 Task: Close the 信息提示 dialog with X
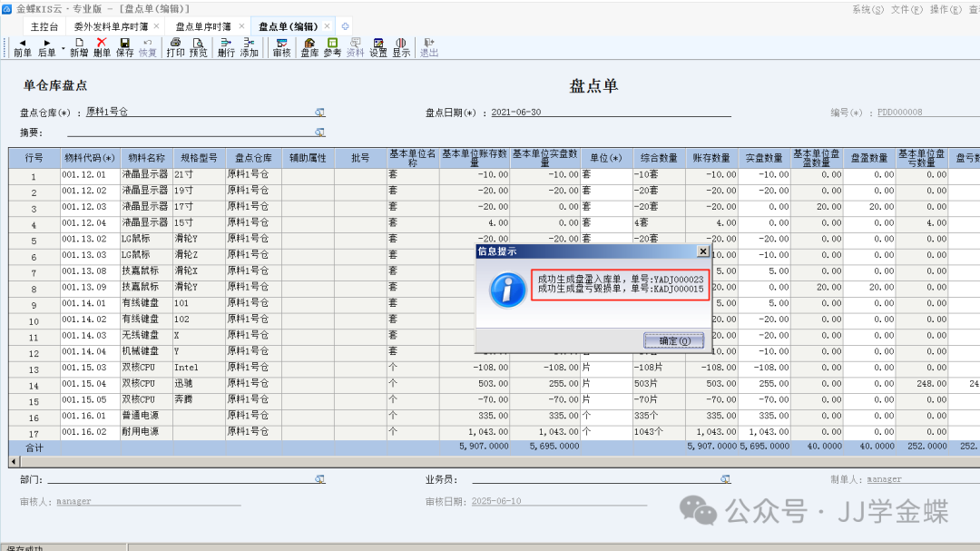coord(702,251)
